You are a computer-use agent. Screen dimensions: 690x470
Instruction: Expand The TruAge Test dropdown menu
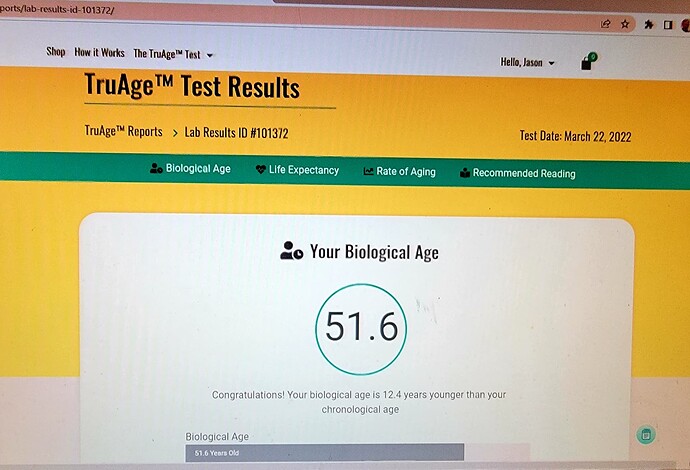[173, 54]
